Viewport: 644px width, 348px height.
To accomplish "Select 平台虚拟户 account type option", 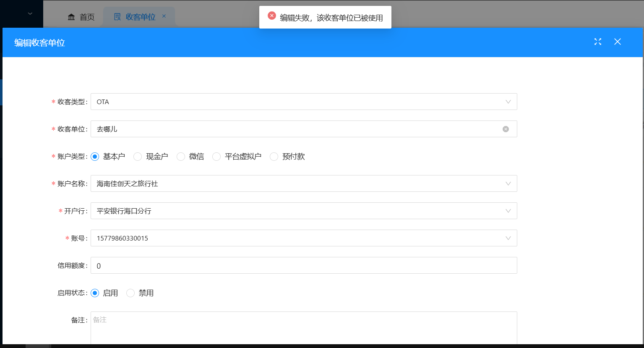I will click(216, 157).
